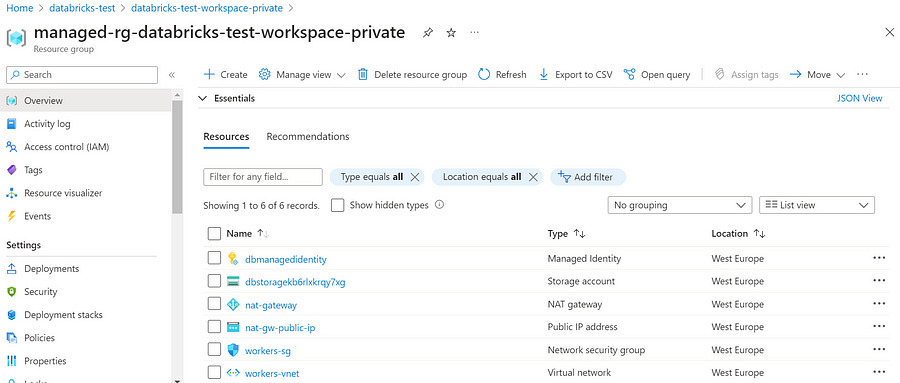Collapse the left sidebar with double chevron
The width and height of the screenshot is (900, 383).
(x=171, y=75)
